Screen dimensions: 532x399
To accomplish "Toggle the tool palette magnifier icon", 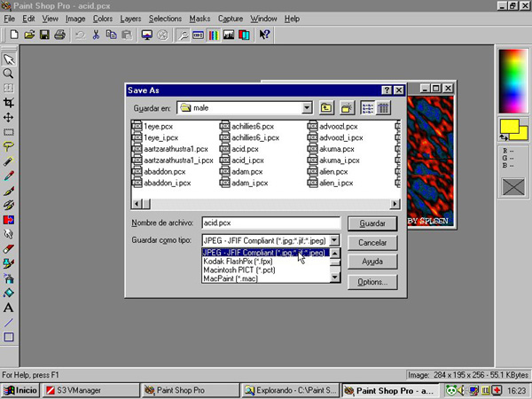I will coord(183,35).
